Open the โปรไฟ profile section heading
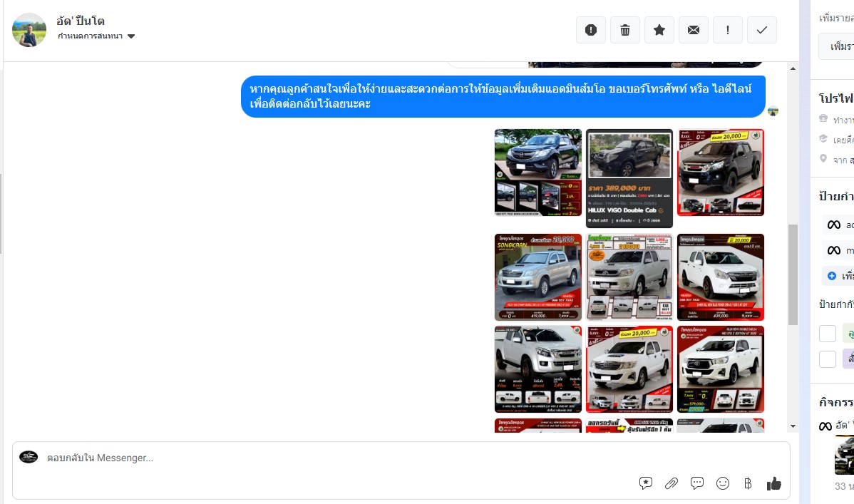854x504 pixels. [836, 98]
